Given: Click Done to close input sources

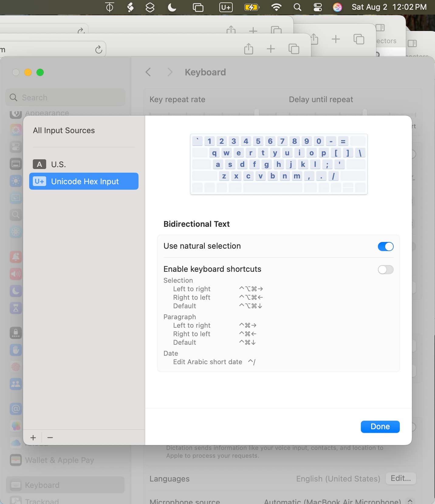Looking at the screenshot, I should point(380,426).
